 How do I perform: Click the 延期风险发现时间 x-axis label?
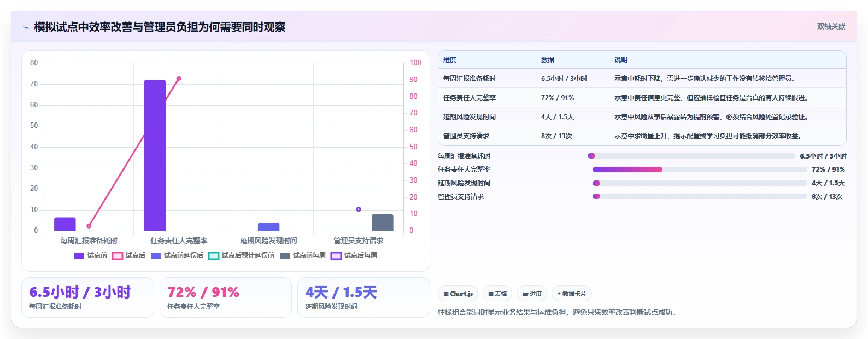269,241
